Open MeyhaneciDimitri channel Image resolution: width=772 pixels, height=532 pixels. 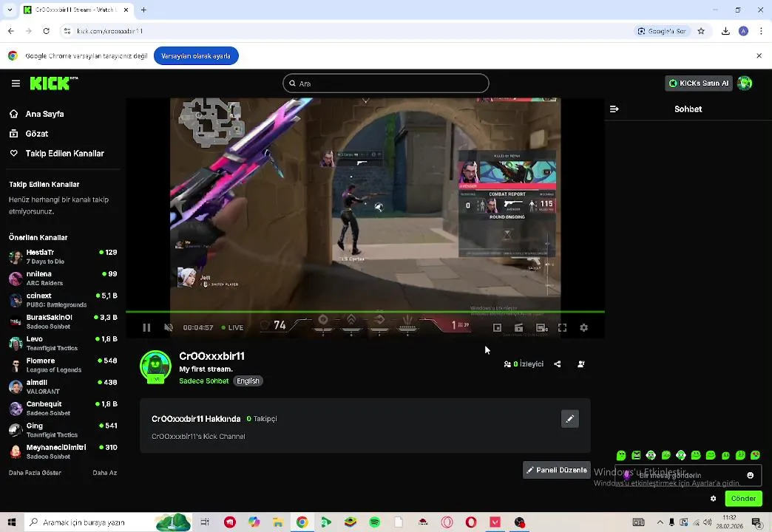(63, 451)
